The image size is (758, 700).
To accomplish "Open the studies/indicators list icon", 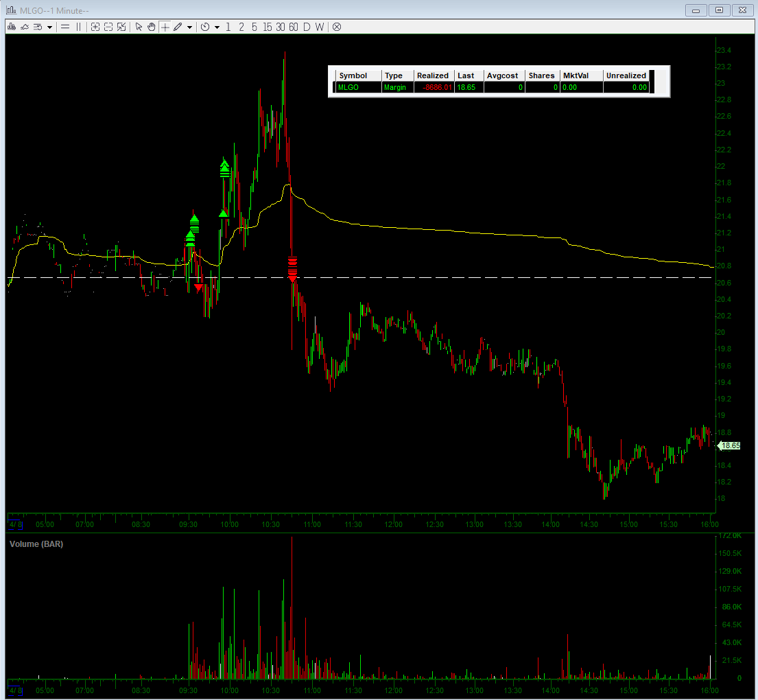I will [x=38, y=27].
